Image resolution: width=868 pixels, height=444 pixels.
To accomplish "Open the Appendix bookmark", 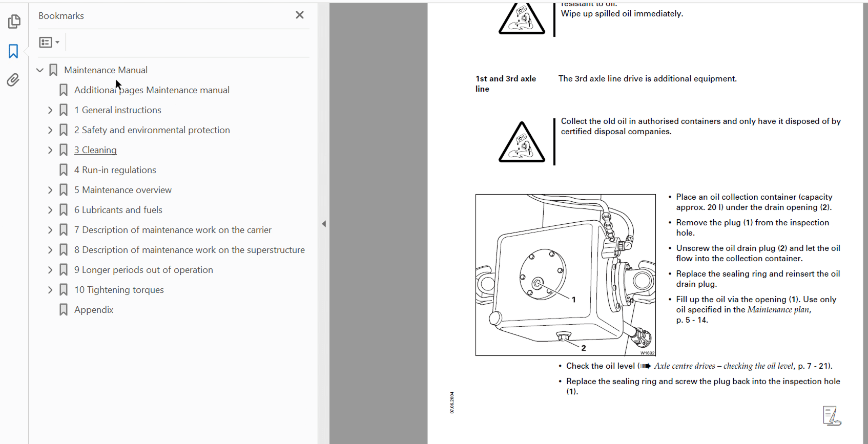I will pyautogui.click(x=94, y=310).
